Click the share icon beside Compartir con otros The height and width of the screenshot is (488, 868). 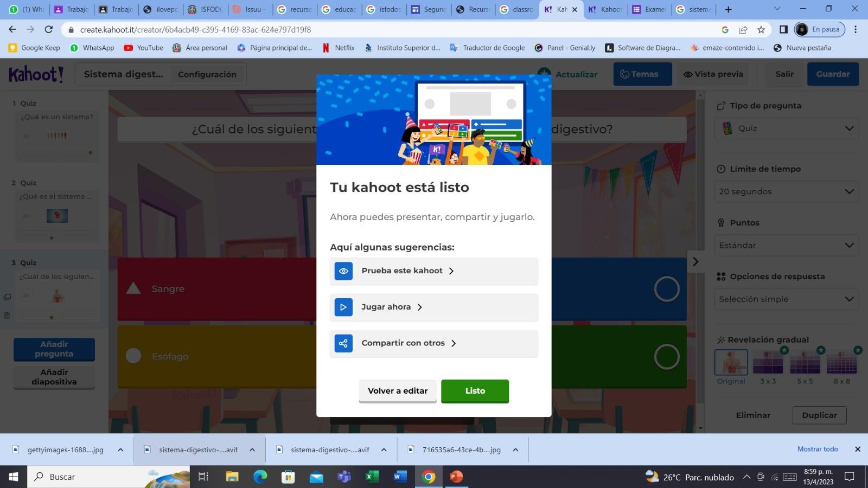coord(343,343)
